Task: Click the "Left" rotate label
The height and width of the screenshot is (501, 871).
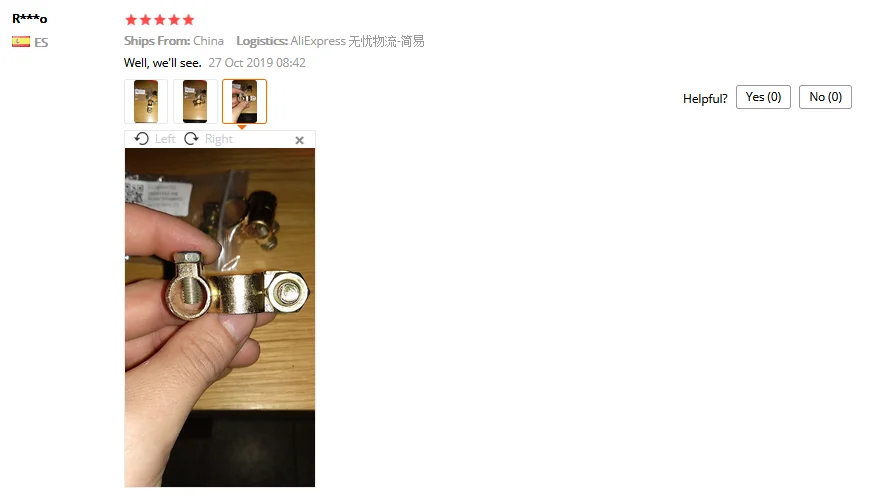Action: 165,139
